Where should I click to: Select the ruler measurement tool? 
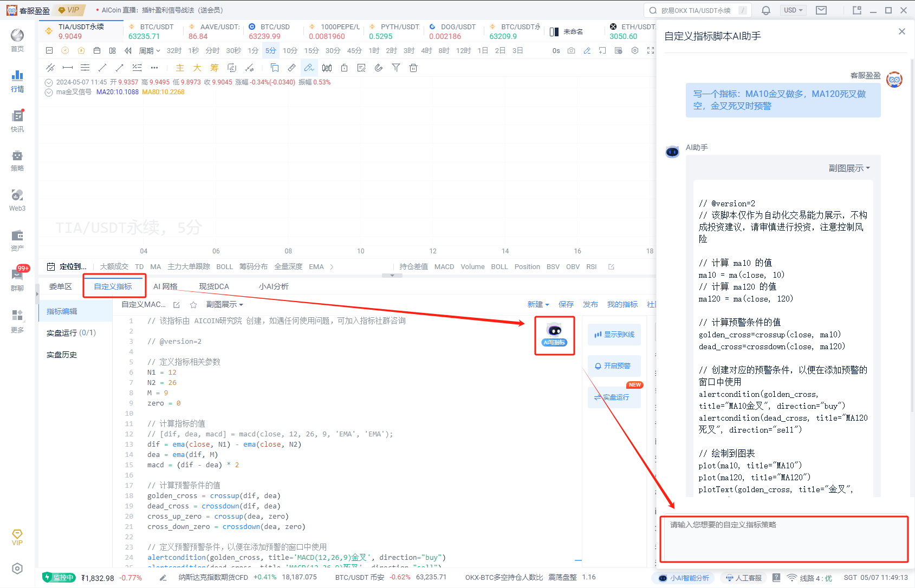click(x=292, y=68)
